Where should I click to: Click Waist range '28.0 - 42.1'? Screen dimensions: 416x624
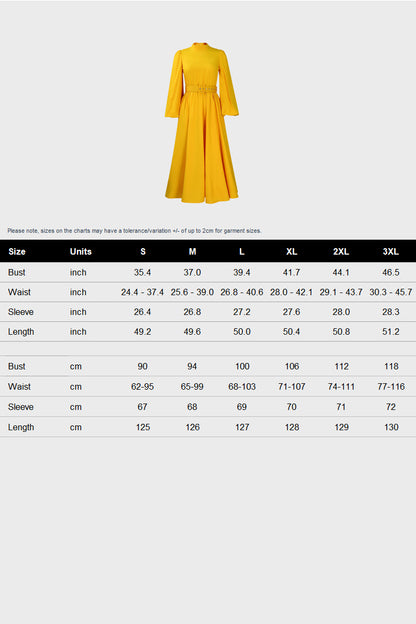(x=291, y=292)
